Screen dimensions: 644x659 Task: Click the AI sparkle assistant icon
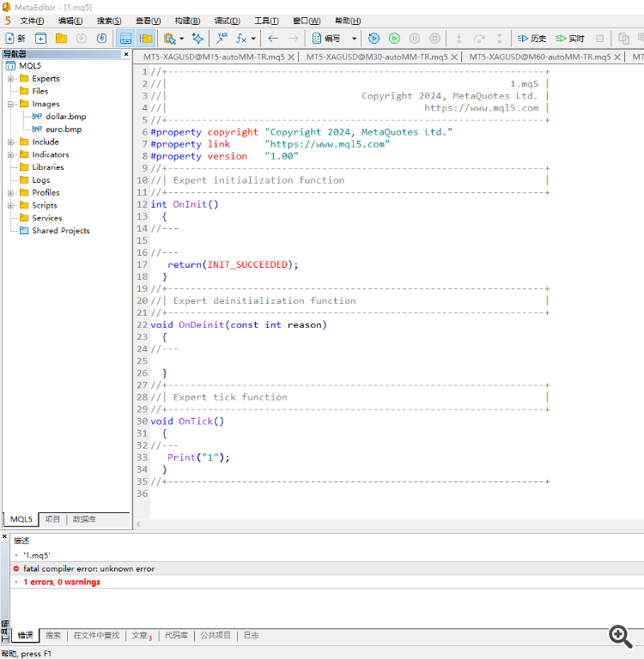pos(197,39)
